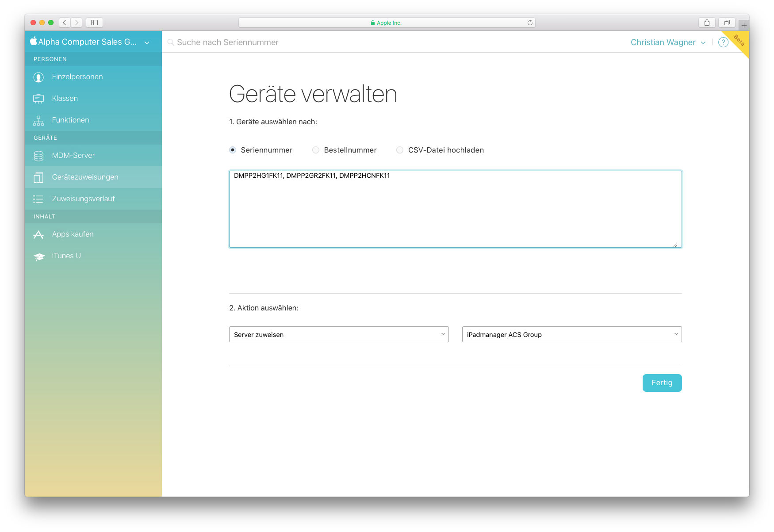
Task: Click the Safari forward arrow
Action: (x=76, y=23)
